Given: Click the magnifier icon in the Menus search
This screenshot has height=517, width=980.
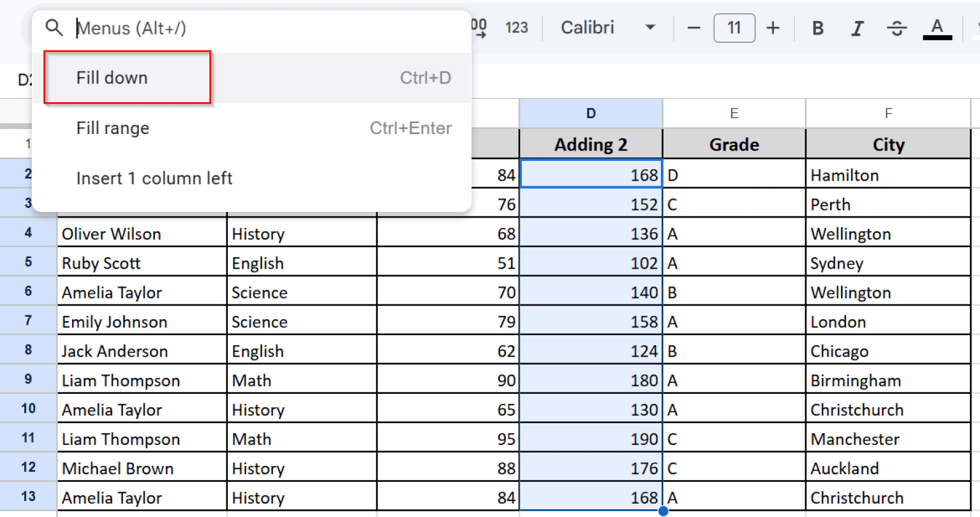Looking at the screenshot, I should (x=54, y=27).
